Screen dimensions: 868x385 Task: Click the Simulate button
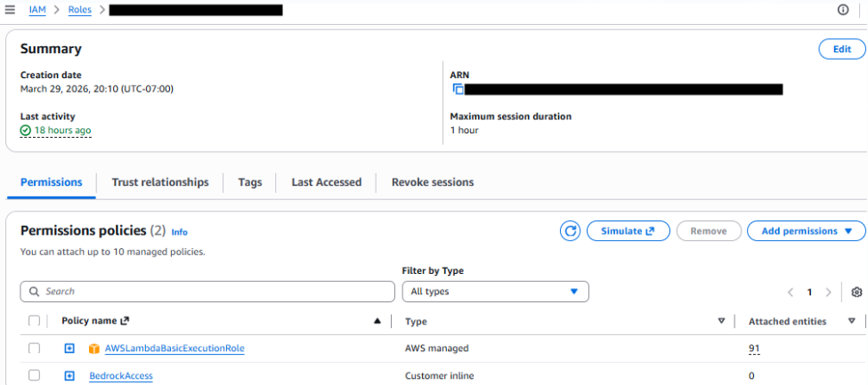(629, 231)
